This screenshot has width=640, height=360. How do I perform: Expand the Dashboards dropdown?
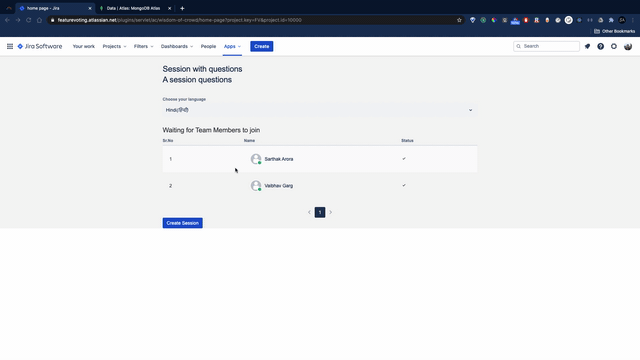pyautogui.click(x=177, y=47)
